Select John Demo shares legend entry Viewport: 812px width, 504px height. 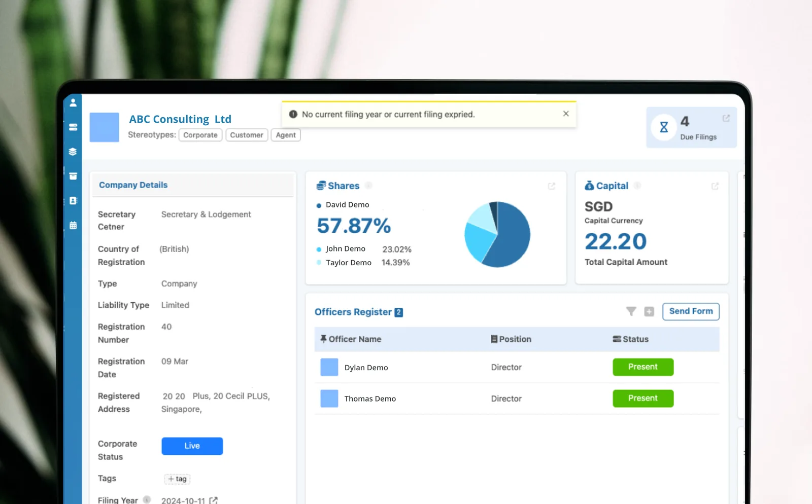(x=341, y=249)
